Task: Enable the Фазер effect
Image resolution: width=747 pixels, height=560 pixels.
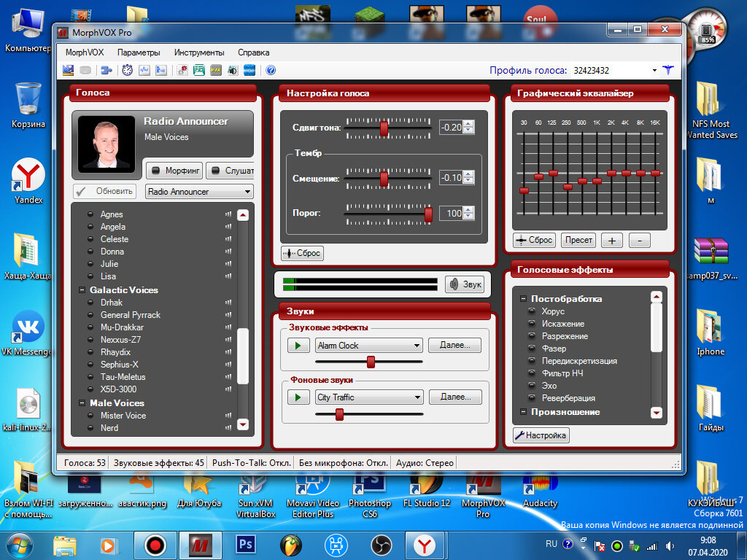Action: tap(554, 349)
